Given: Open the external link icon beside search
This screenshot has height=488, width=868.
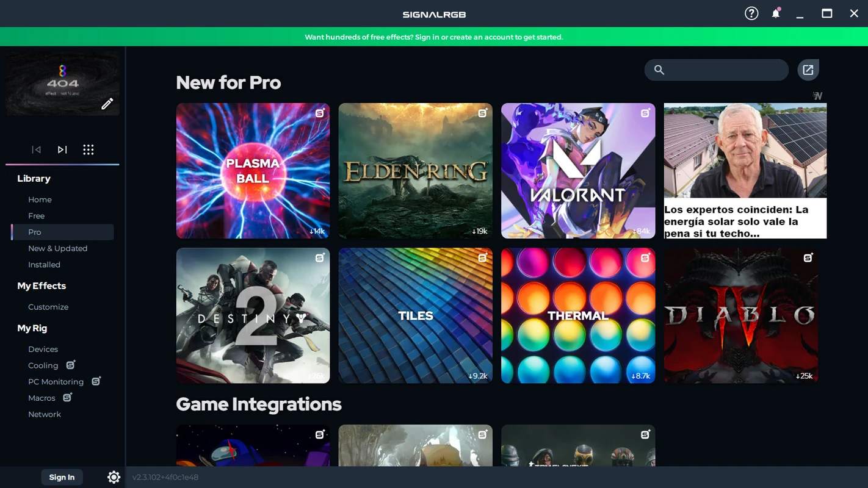Looking at the screenshot, I should pos(808,70).
